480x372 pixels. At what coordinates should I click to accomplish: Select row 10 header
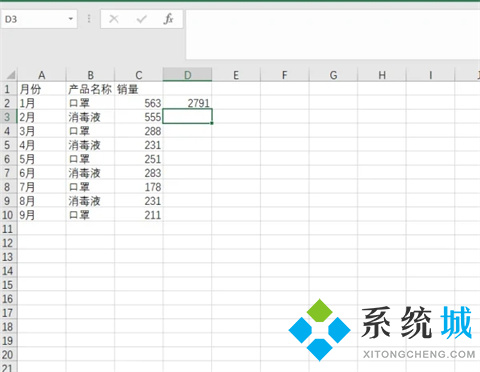(x=8, y=215)
